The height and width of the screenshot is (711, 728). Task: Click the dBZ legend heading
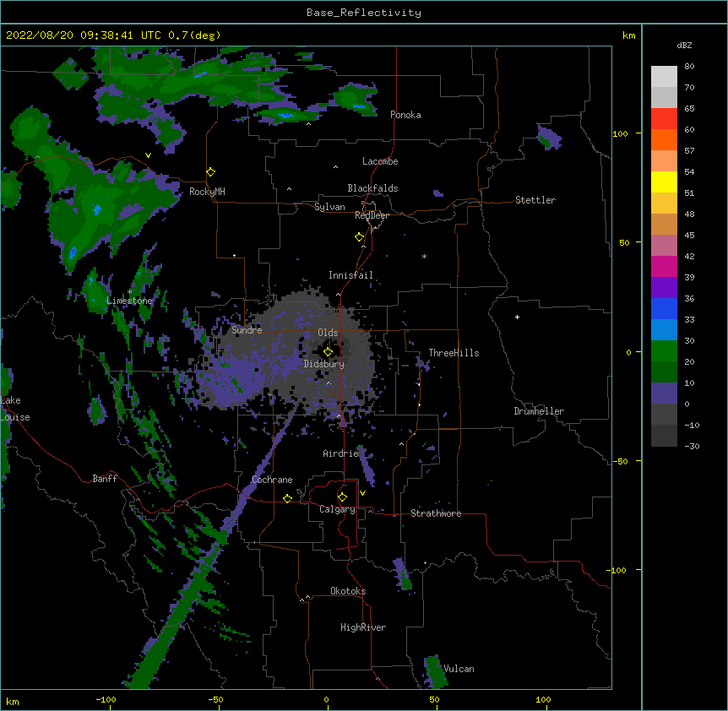click(x=684, y=45)
